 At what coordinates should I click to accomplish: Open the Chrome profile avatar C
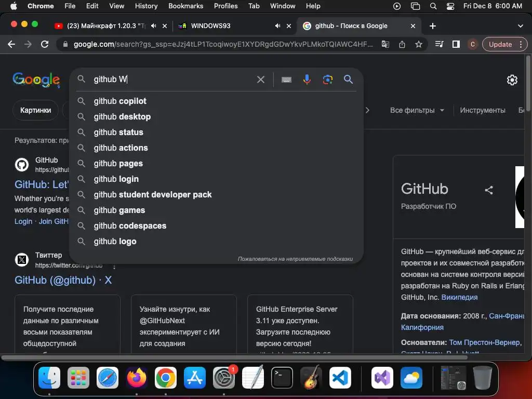click(x=473, y=45)
